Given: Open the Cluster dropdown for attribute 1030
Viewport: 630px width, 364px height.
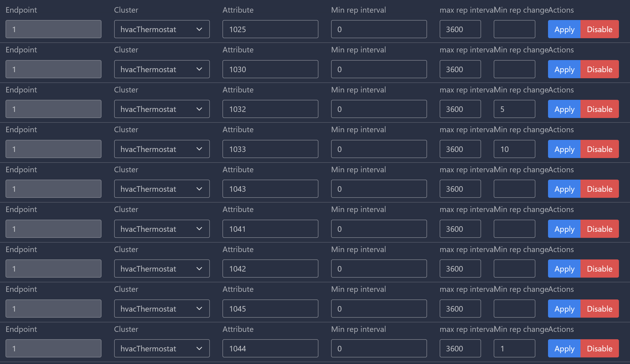Looking at the screenshot, I should pyautogui.click(x=162, y=69).
